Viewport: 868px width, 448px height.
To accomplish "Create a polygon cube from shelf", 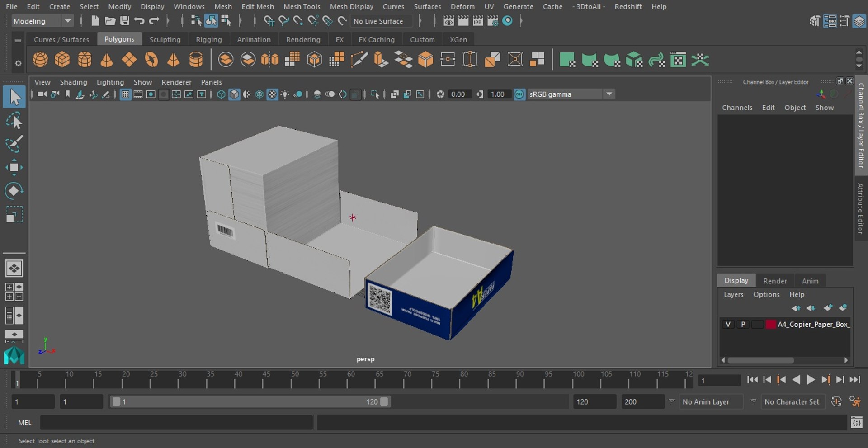I will 62,60.
